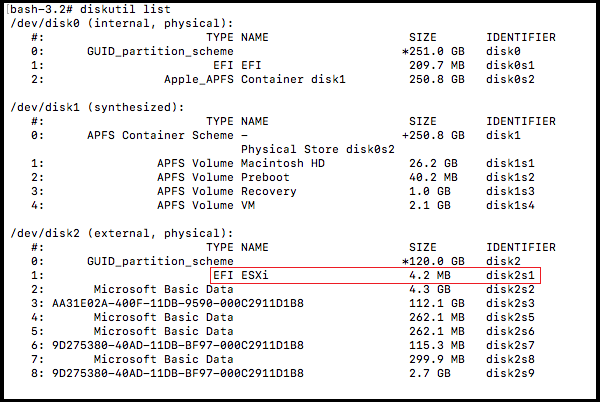Select the "Macintosh HD" volume name
The width and height of the screenshot is (600, 402).
[284, 163]
